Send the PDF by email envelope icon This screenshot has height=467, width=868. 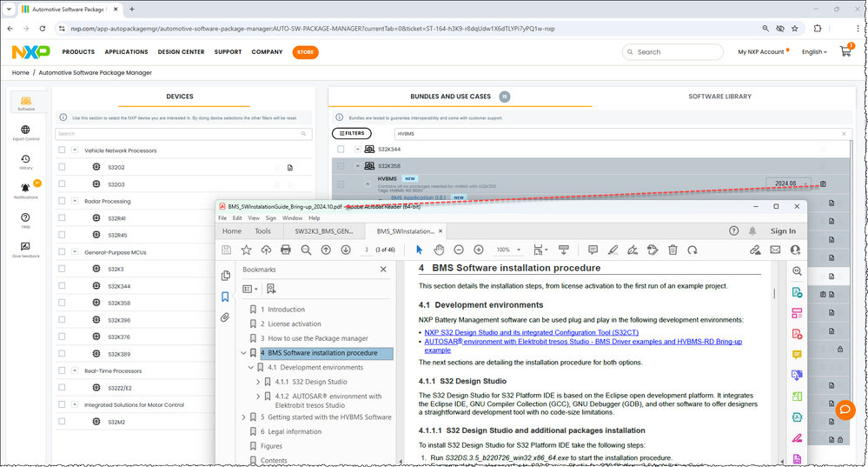775,250
